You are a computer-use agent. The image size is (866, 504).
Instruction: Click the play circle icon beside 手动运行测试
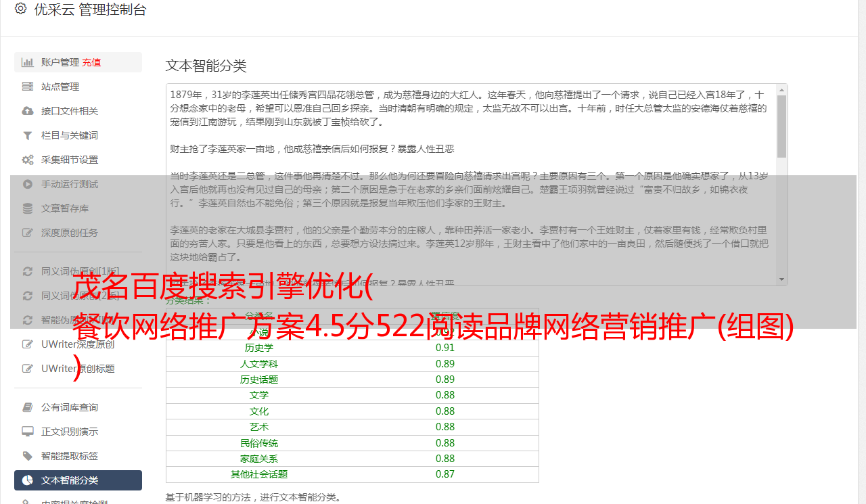coord(28,184)
